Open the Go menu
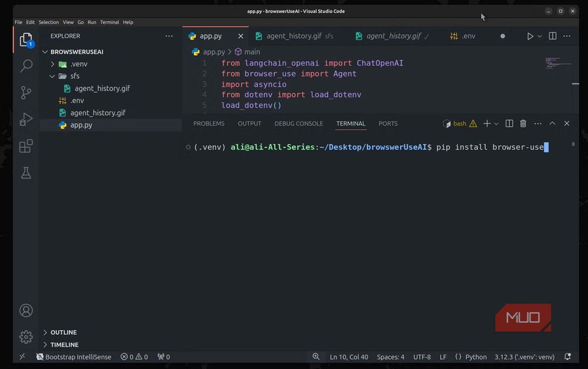The height and width of the screenshot is (369, 588). coord(81,22)
